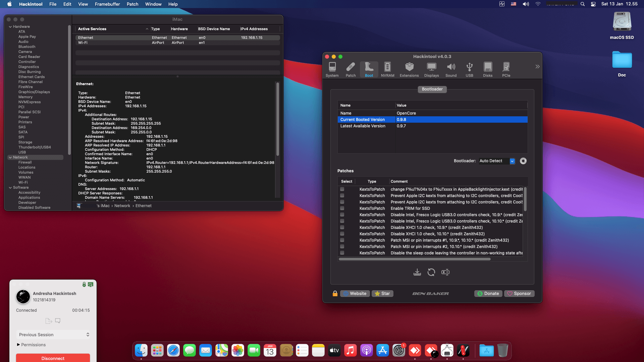Check the AppleBacklightInjector.kext patch checkbox
Screen dimensions: 644x362
tap(342, 189)
